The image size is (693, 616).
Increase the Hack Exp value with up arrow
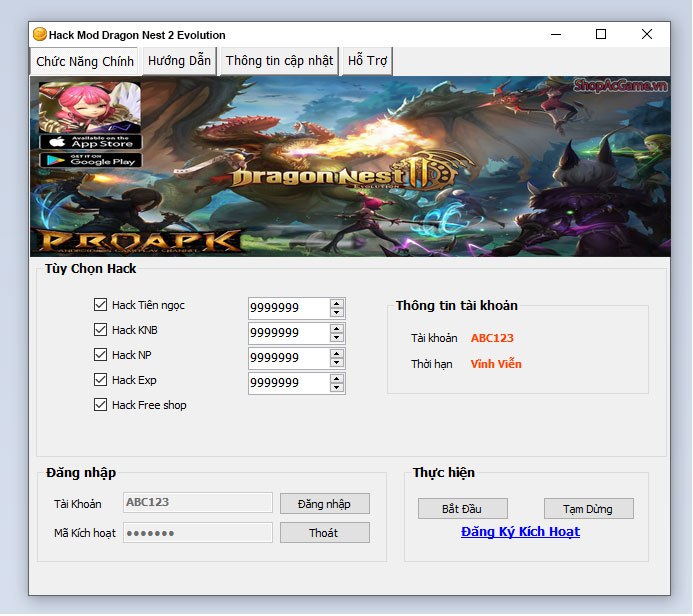(x=337, y=379)
